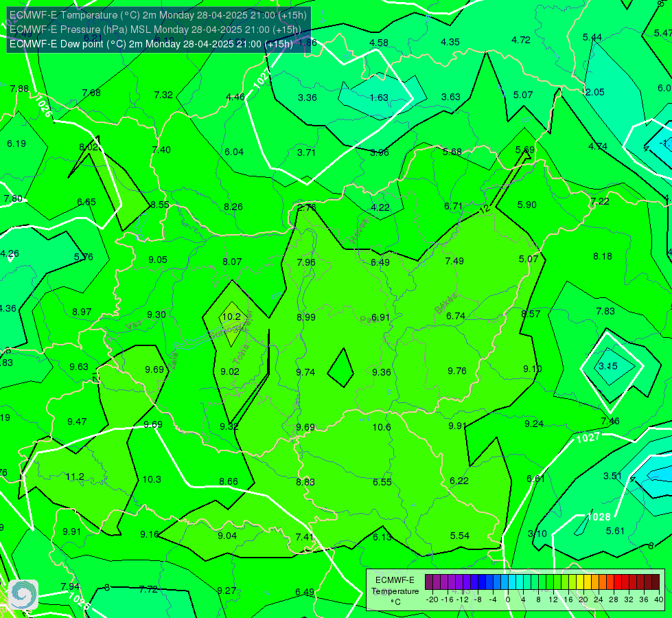Select the ECMWF-E Pressure MSL layer title
This screenshot has width=672, height=618.
(155, 30)
